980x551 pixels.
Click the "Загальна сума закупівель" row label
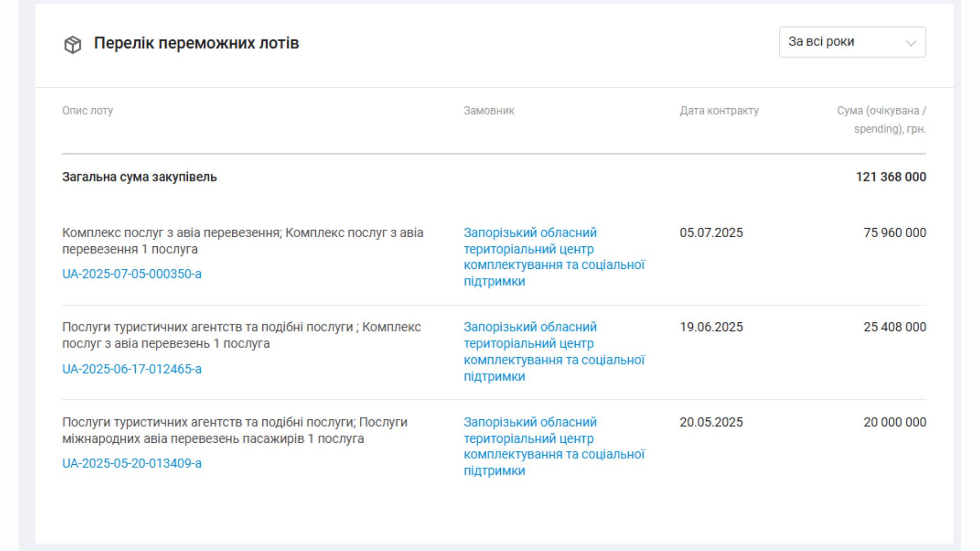pos(139,177)
